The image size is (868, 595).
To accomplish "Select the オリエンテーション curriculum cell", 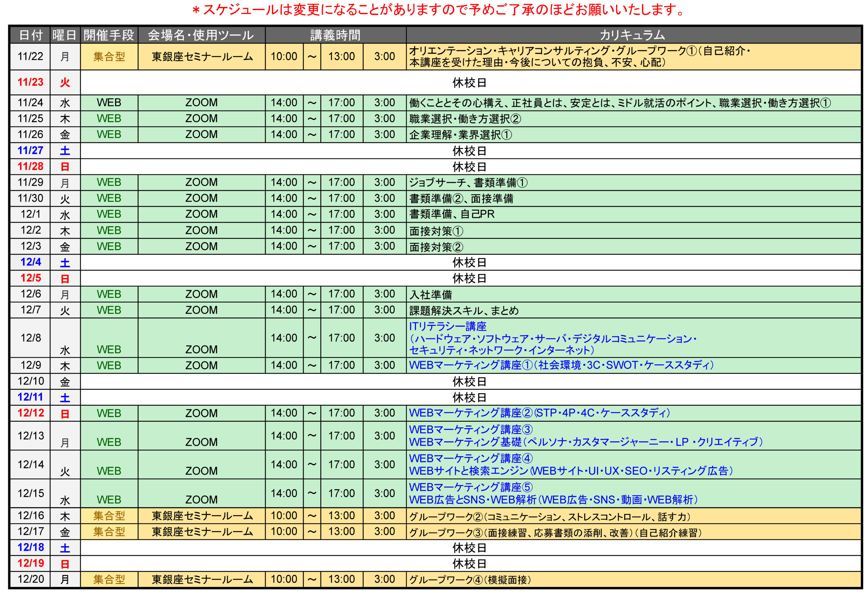I will pos(633,56).
